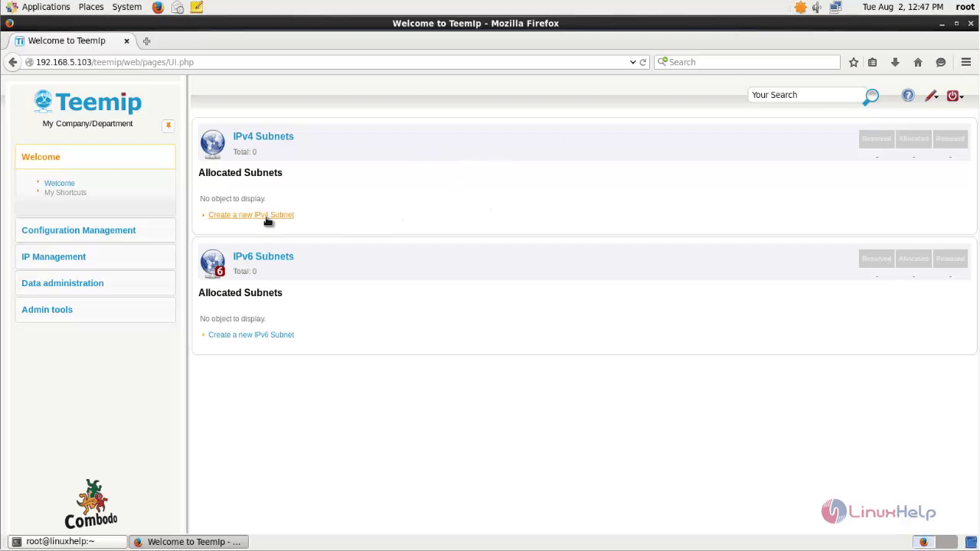The image size is (980, 551).
Task: Expand IP Management menu
Action: 95,256
